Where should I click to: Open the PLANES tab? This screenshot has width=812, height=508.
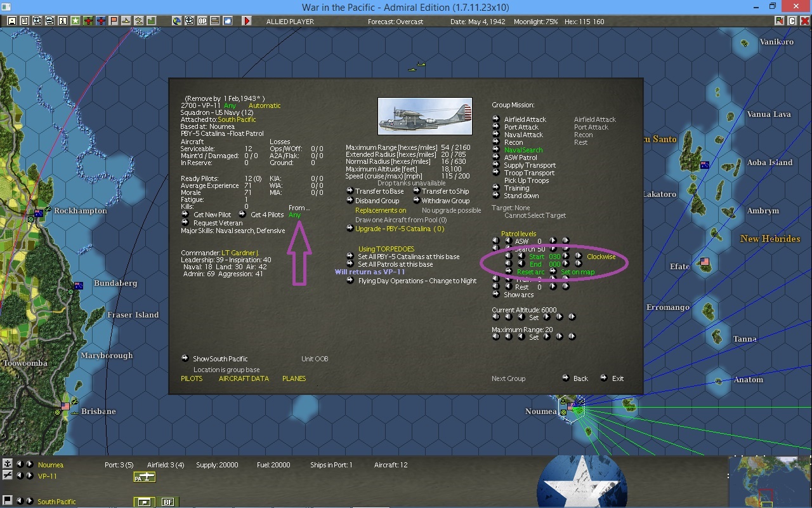(x=294, y=378)
